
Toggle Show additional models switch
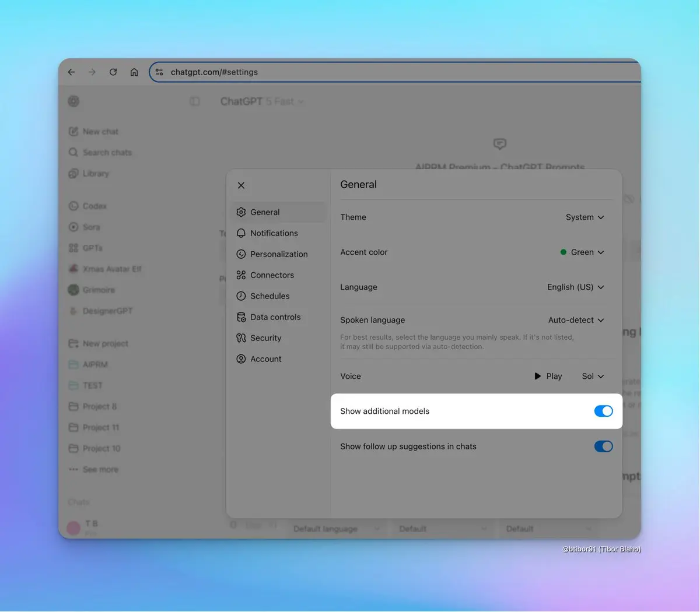[x=604, y=411]
